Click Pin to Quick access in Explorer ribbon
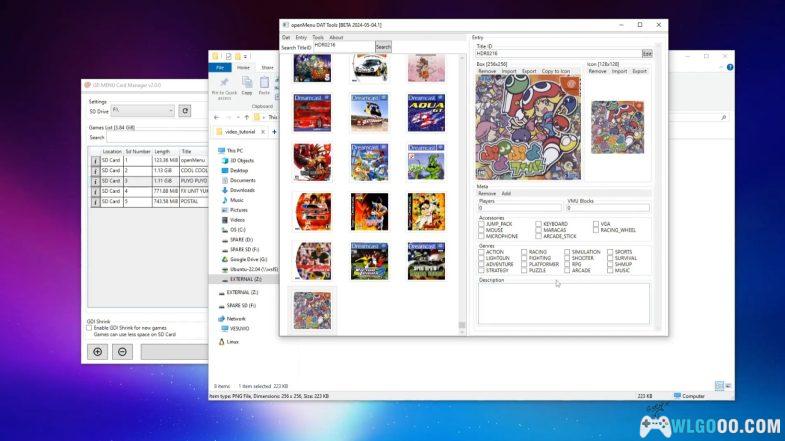This screenshot has height=441, width=785. point(224,88)
